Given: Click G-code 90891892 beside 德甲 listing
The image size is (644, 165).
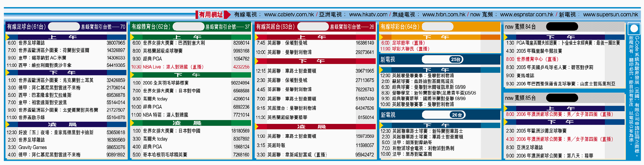Looking at the screenshot, I should pyautogui.click(x=116, y=155).
